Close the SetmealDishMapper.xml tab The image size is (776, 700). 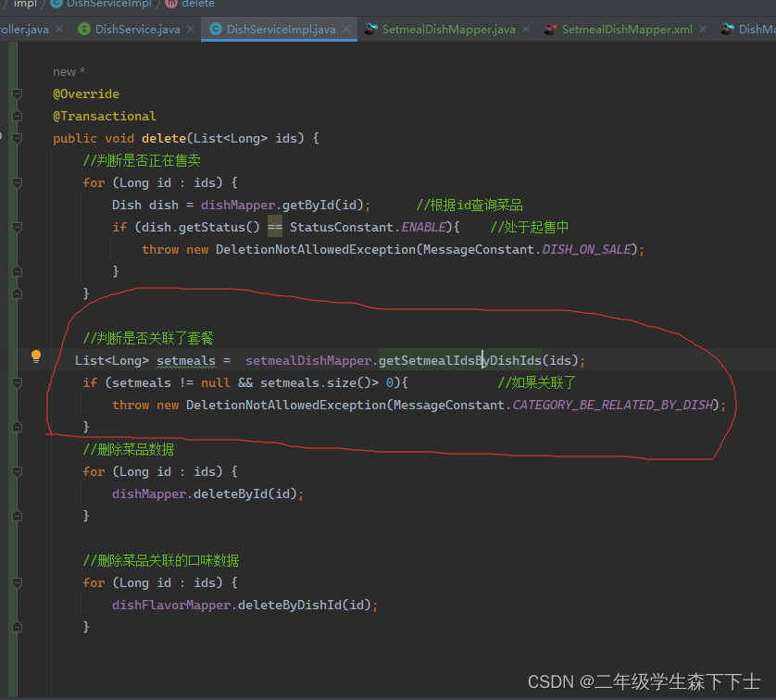coord(703,30)
